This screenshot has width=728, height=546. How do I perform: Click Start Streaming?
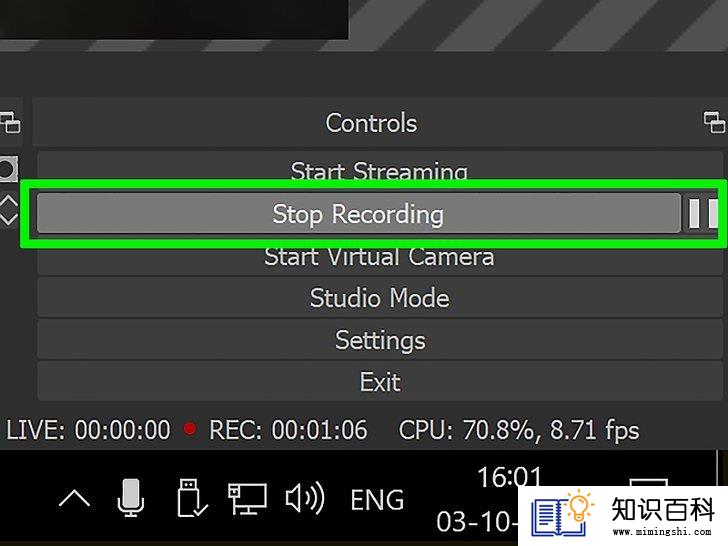(379, 170)
